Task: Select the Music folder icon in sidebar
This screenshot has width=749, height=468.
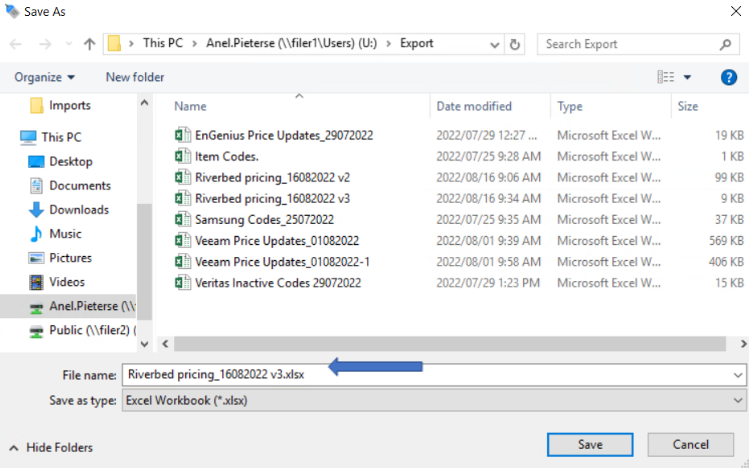Action: (x=37, y=233)
